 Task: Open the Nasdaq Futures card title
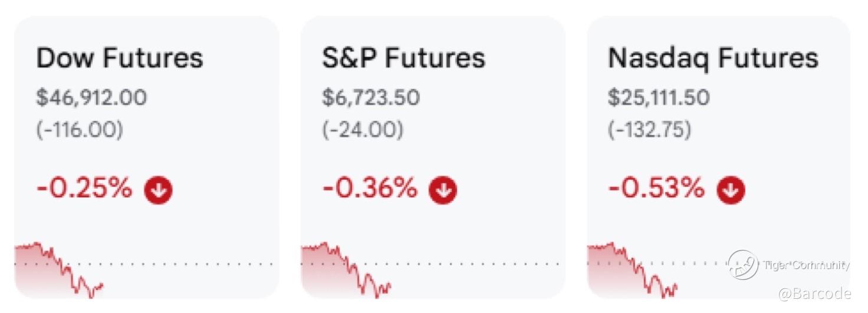click(713, 58)
